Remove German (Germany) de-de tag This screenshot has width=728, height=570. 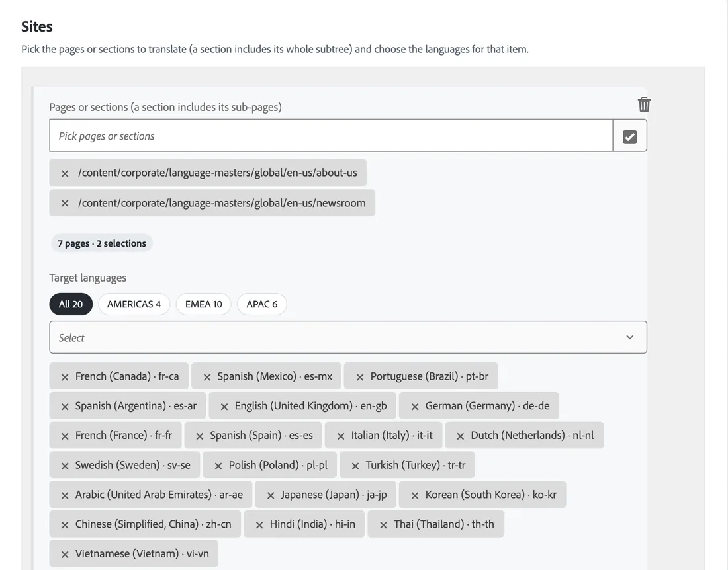tap(415, 407)
